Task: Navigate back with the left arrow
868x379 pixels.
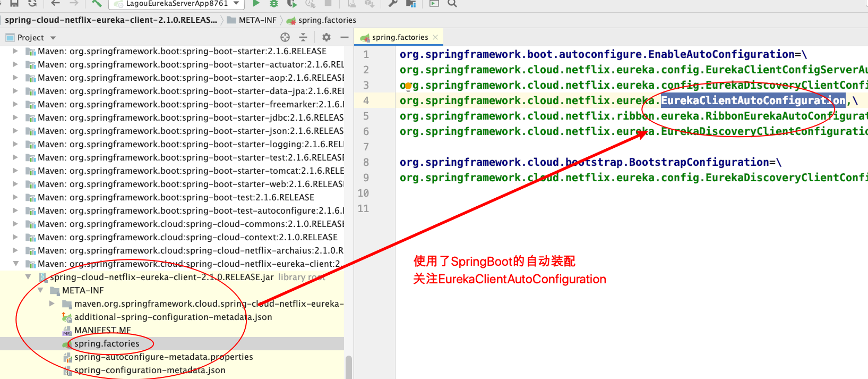Action: (x=55, y=4)
